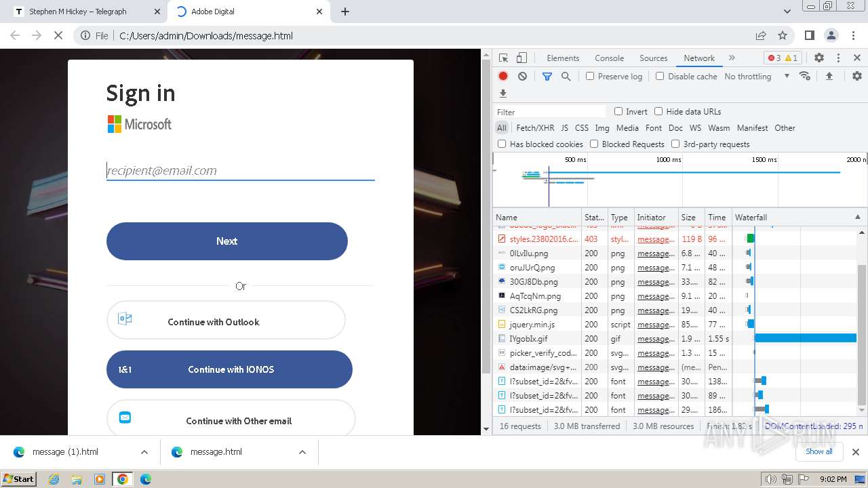Expand message (1).html download options

(144, 452)
